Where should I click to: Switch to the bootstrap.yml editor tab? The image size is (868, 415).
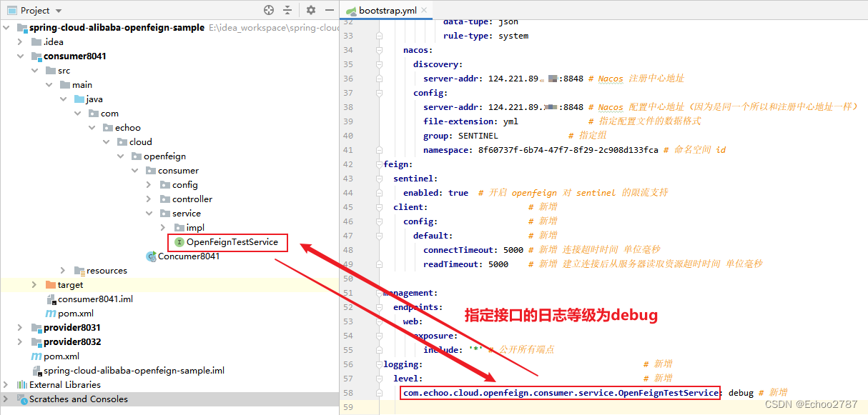tap(385, 11)
